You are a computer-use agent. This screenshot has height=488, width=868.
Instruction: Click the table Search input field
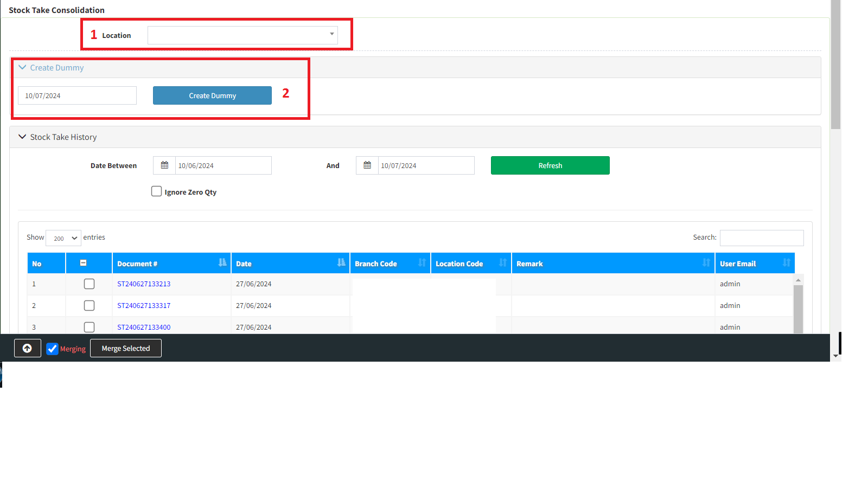[x=761, y=238]
